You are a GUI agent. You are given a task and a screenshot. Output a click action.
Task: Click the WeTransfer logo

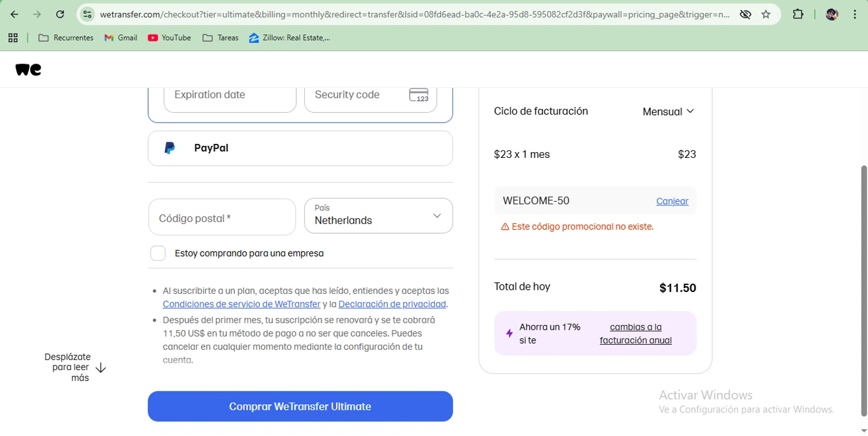point(28,69)
